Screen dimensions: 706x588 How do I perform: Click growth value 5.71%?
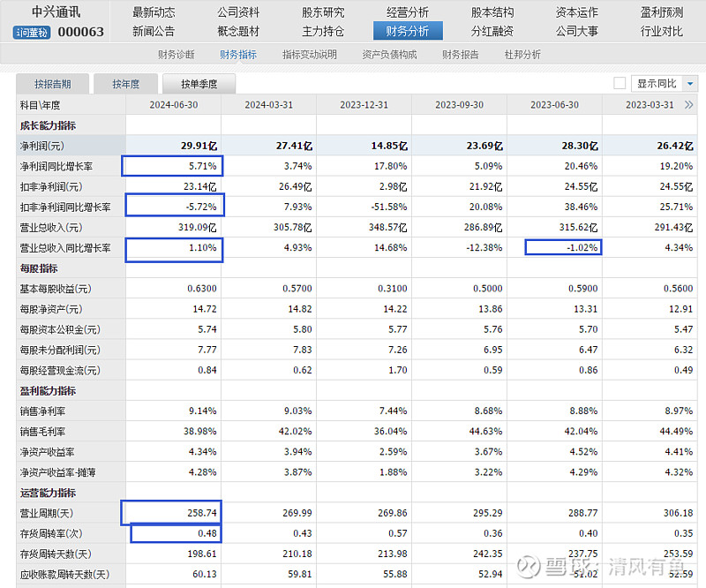pyautogui.click(x=203, y=166)
